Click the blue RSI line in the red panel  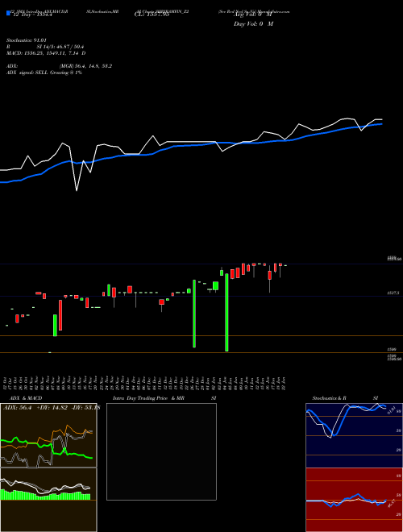coord(346,500)
